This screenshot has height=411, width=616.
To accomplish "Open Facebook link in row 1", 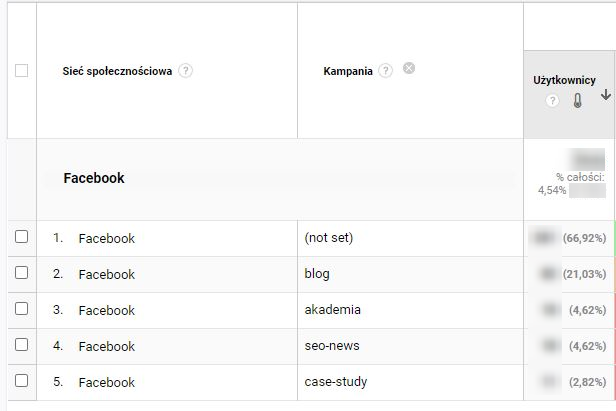I will coord(106,239).
